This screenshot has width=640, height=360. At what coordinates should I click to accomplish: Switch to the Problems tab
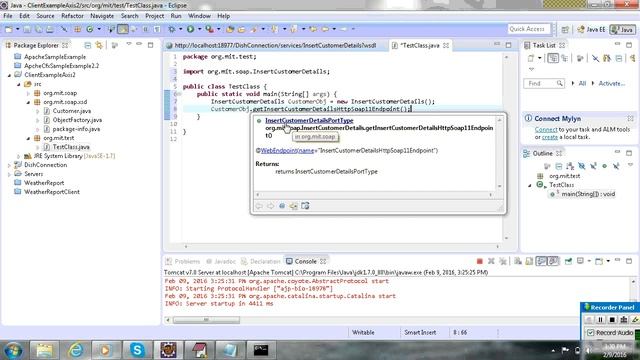(183, 261)
